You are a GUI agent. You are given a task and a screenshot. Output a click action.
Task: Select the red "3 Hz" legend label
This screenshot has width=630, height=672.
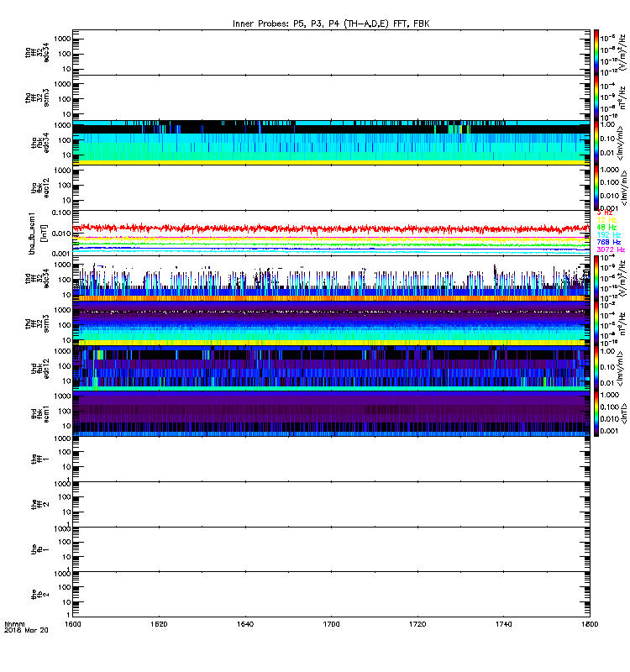pyautogui.click(x=604, y=213)
